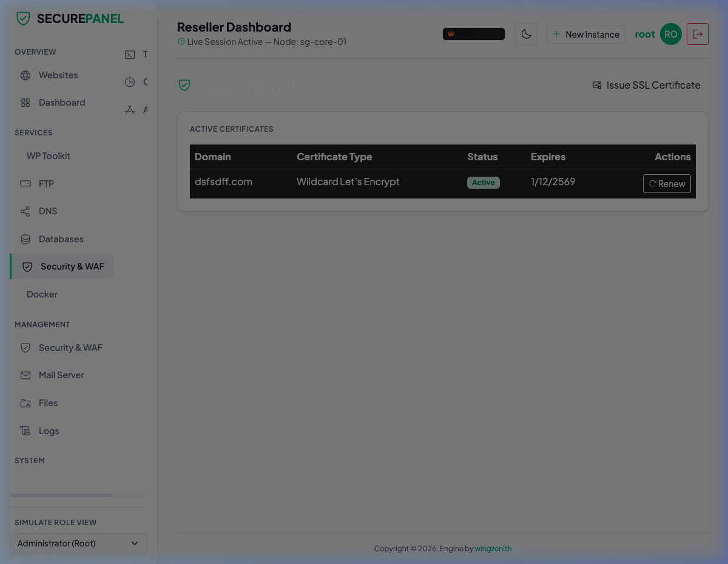Open FTP via its sidebar icon
This screenshot has width=728, height=564.
pyautogui.click(x=25, y=183)
